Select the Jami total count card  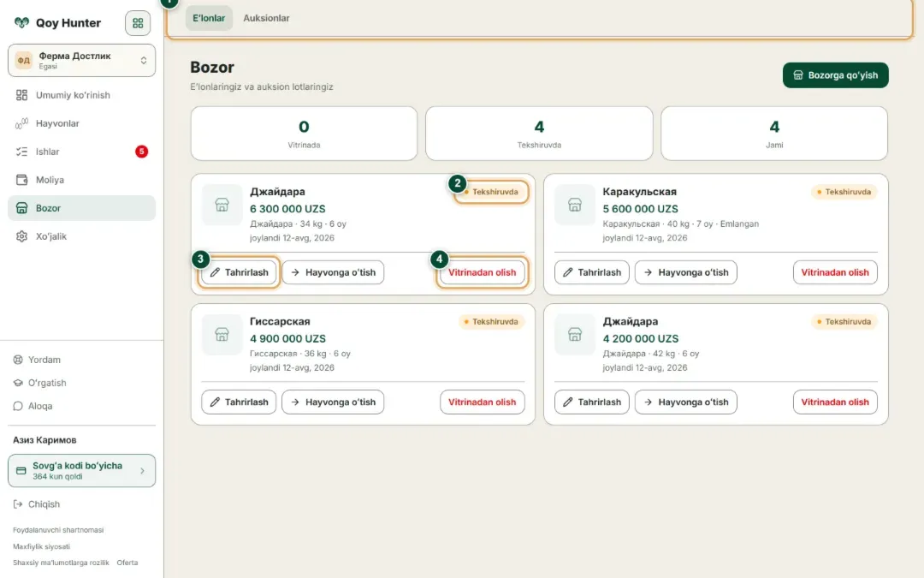[x=774, y=134]
